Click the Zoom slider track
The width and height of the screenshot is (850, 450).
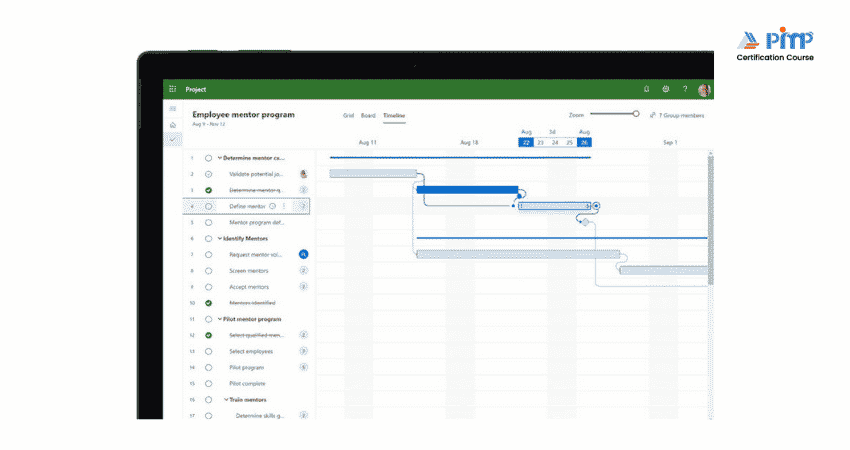(613, 114)
